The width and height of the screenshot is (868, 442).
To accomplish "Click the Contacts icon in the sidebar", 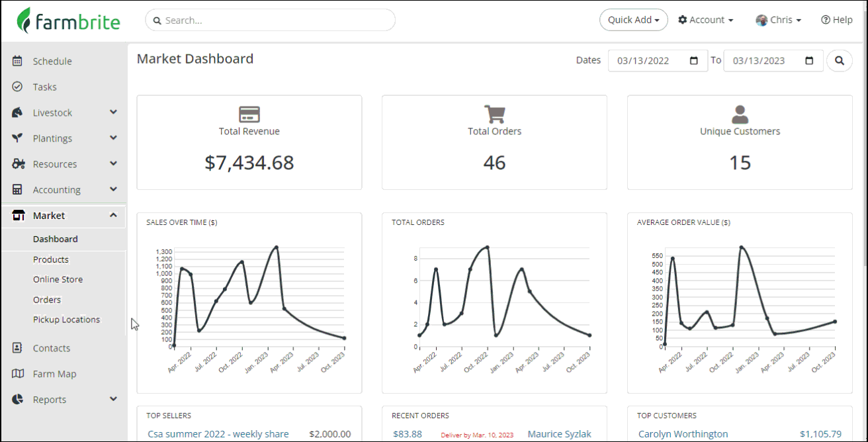I will click(x=18, y=348).
